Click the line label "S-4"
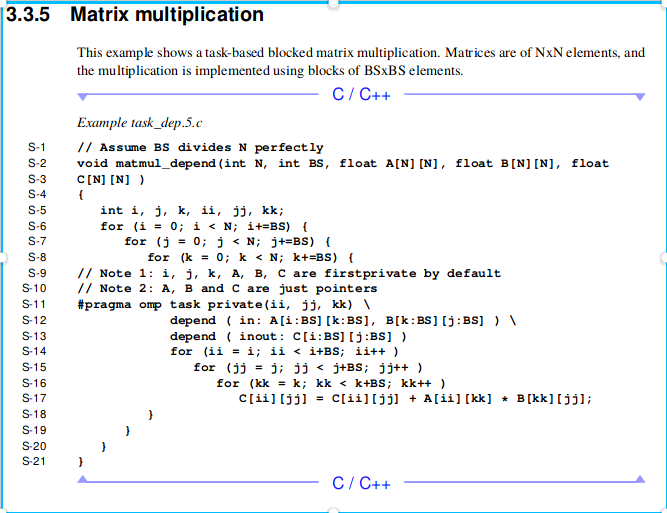This screenshot has height=513, width=667. [37, 194]
